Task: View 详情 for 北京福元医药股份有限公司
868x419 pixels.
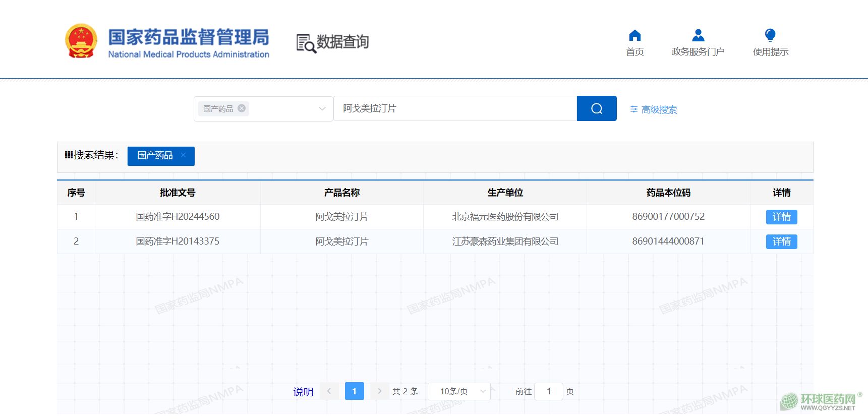Action: pyautogui.click(x=781, y=217)
